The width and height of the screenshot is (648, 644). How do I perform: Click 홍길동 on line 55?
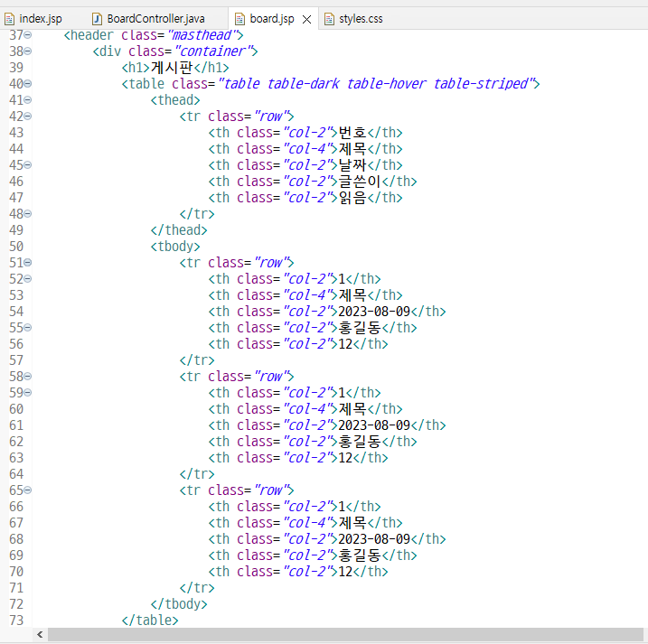coord(360,328)
